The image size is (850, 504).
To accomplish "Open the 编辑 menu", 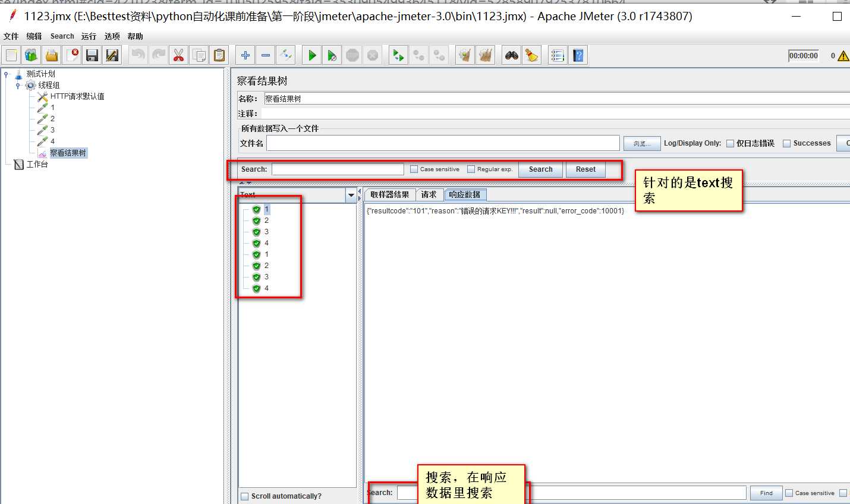I will (x=34, y=36).
